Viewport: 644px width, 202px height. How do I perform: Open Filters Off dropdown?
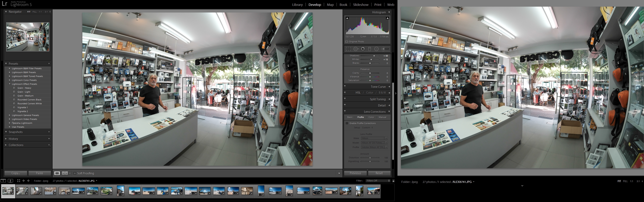(x=378, y=181)
